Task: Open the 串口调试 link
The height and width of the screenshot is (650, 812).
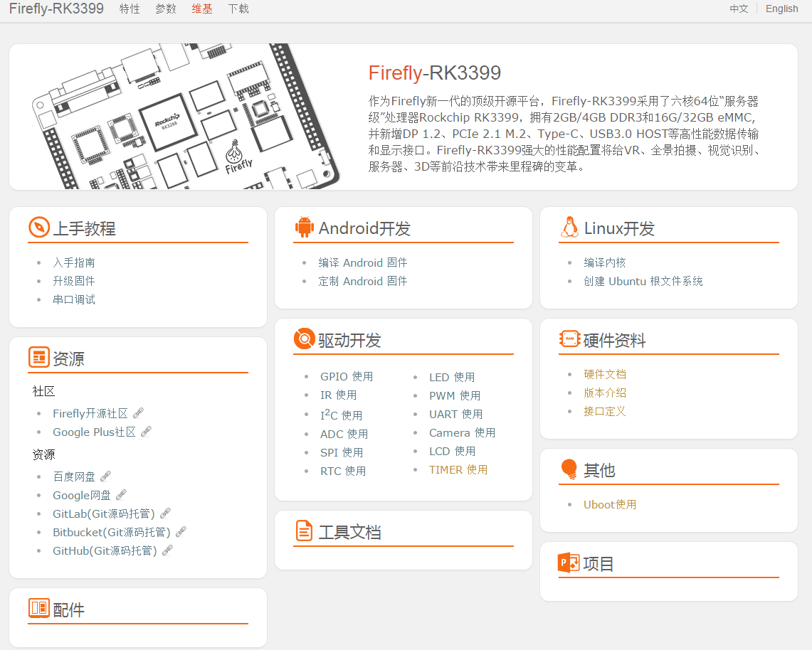Action: pyautogui.click(x=74, y=299)
